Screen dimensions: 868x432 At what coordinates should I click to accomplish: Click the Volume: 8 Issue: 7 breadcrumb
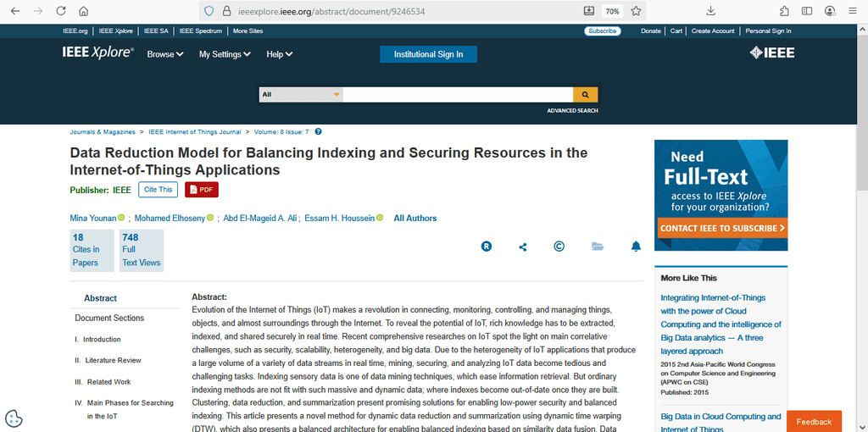point(281,132)
